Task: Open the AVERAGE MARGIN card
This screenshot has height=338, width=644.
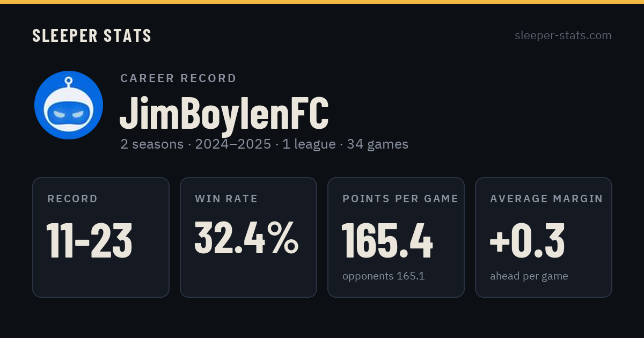Action: [x=544, y=237]
